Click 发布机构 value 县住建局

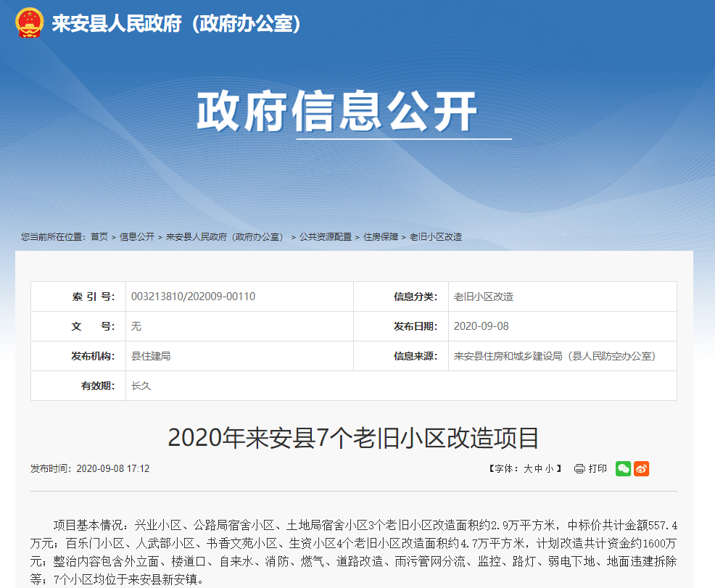pos(151,356)
